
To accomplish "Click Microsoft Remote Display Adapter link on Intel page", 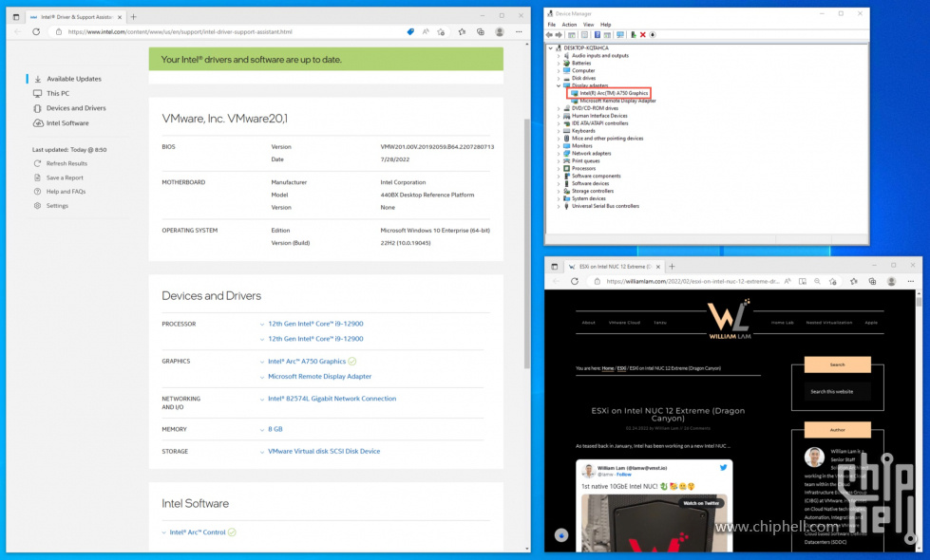I will click(x=320, y=377).
